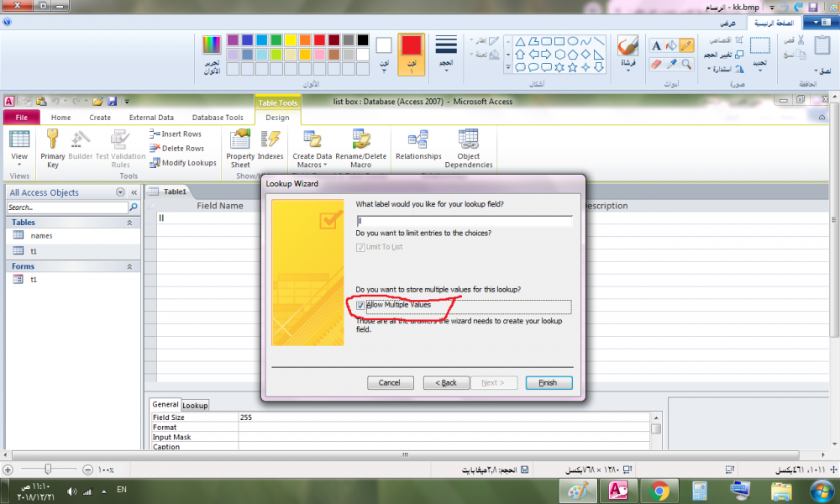Click Finish in Lookup Wizard
The width and height of the screenshot is (840, 504).
[549, 383]
